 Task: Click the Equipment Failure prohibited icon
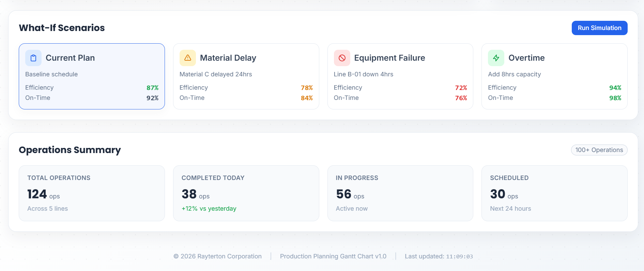click(x=342, y=58)
